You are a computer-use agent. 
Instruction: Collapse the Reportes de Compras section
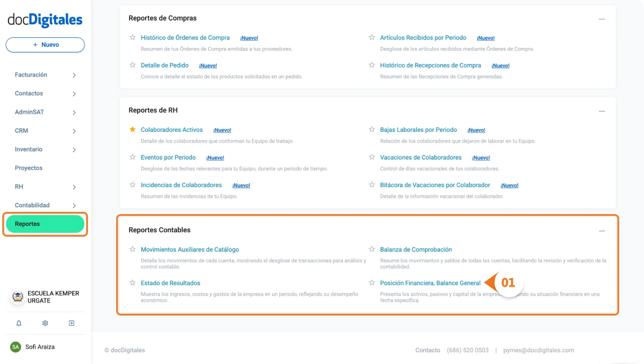pos(601,19)
